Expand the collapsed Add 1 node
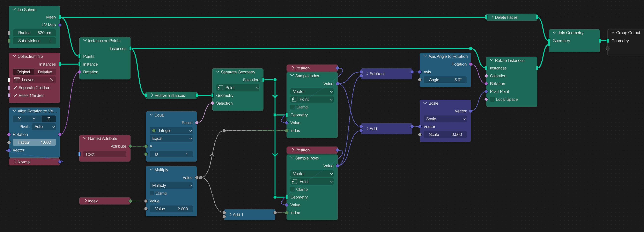The image size is (644, 232). coord(230,215)
